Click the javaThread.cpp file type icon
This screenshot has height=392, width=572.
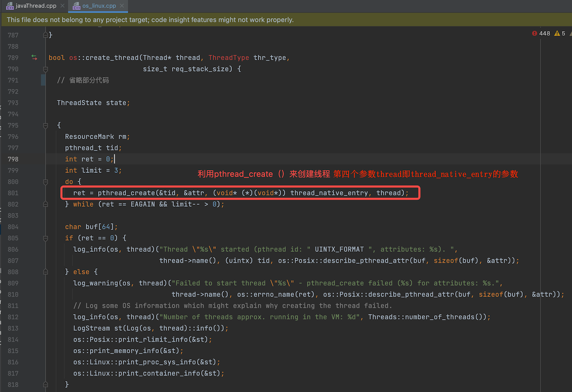[x=10, y=6]
